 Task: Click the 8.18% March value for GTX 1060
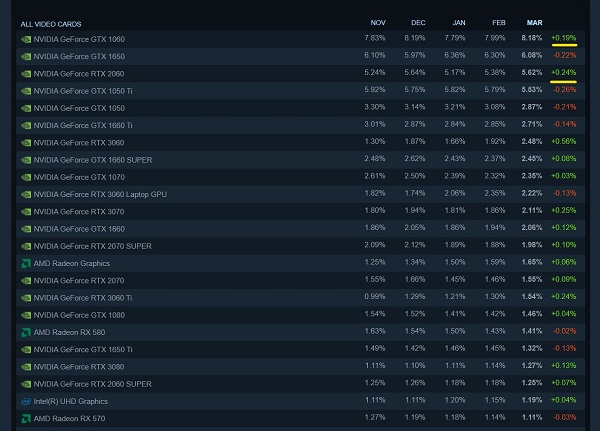point(532,38)
